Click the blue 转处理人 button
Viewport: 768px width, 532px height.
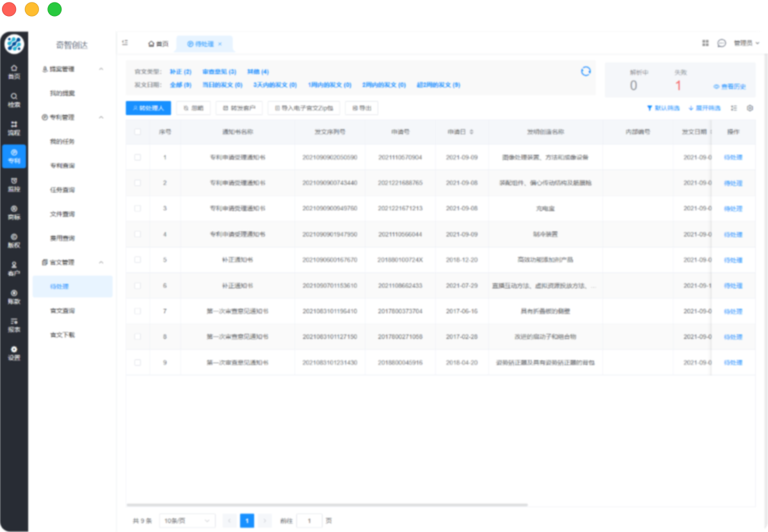(148, 108)
